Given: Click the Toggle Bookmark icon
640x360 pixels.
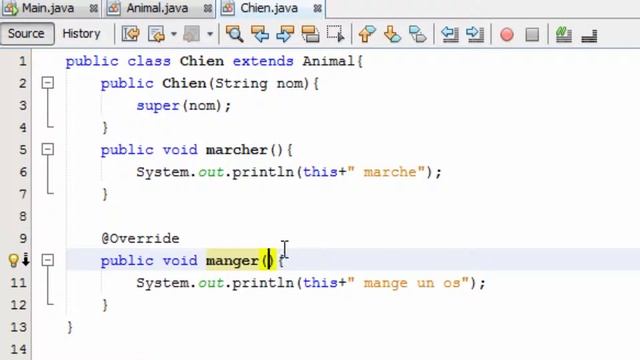Looking at the screenshot, I should [418, 34].
